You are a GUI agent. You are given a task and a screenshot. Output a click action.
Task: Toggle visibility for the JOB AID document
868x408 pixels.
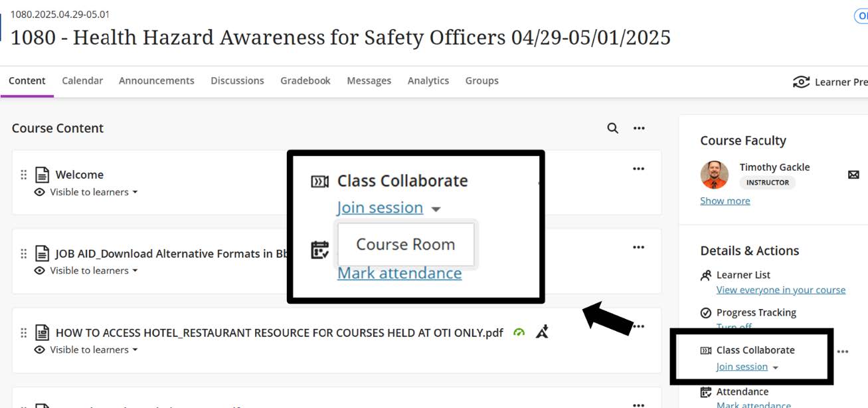point(84,270)
